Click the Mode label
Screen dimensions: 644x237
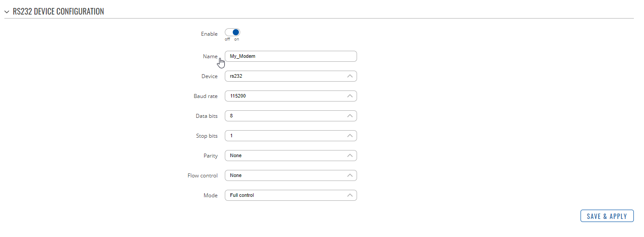[x=211, y=196]
